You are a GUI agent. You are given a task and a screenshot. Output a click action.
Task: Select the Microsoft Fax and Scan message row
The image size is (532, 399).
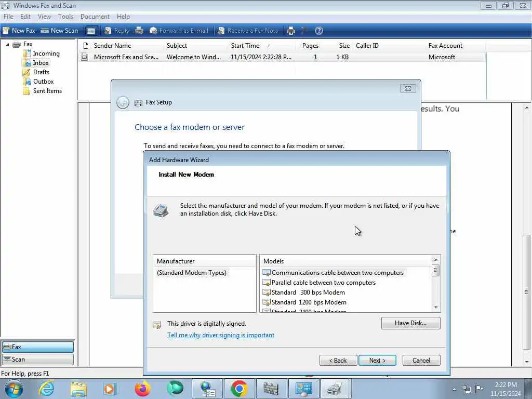tap(282, 57)
